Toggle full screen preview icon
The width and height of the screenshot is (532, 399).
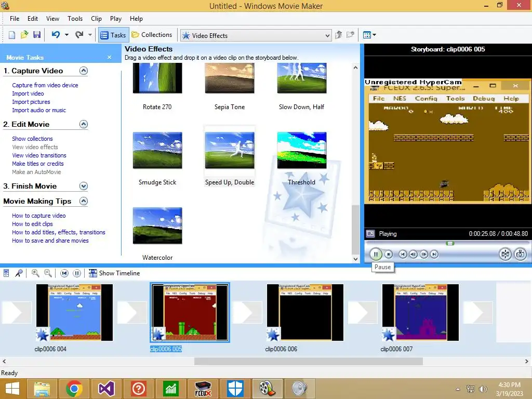coord(370,234)
